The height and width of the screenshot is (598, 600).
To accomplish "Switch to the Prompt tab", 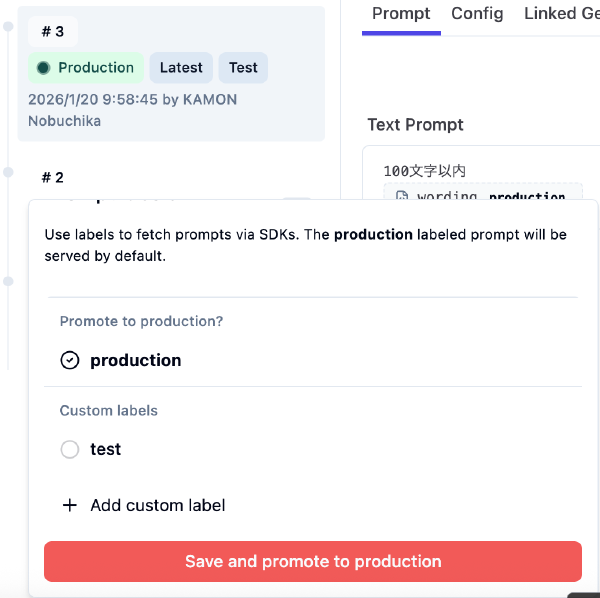I will point(401,14).
